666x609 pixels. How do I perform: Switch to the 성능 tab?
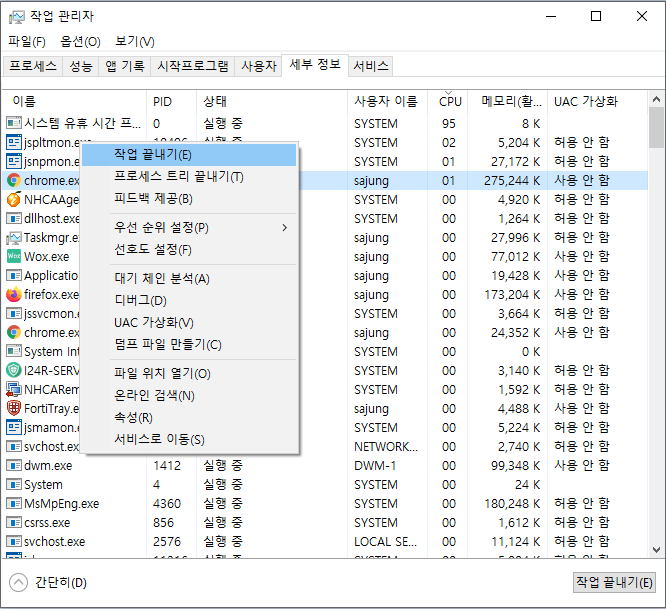[81, 66]
